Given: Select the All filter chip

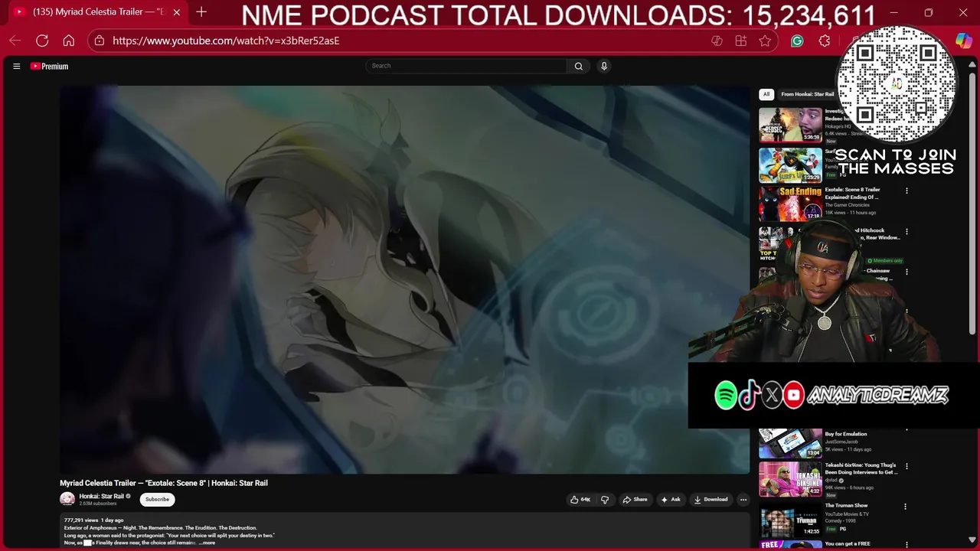Looking at the screenshot, I should (766, 94).
